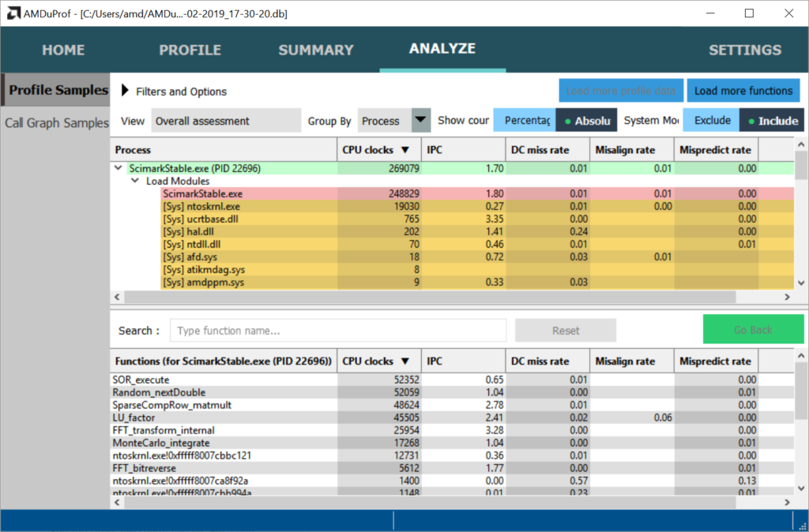Viewport: 809px width, 532px height.
Task: Click the green Go Back button
Action: [753, 329]
